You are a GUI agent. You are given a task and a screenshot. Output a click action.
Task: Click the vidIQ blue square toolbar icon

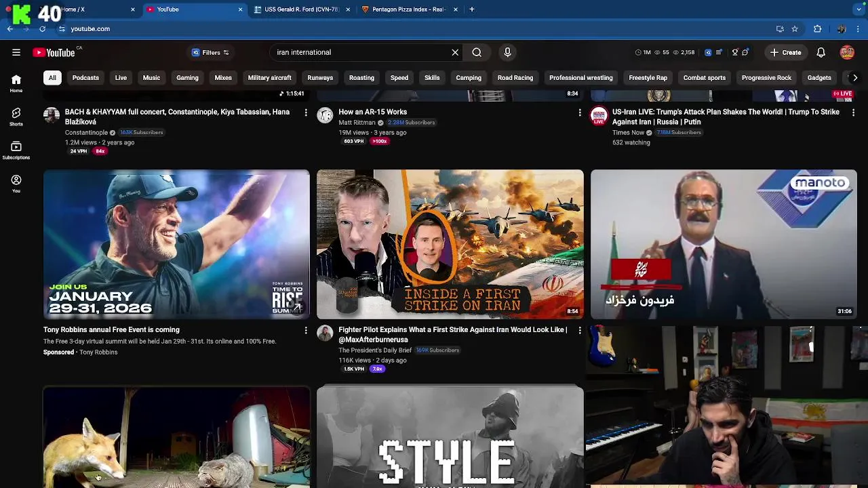click(x=708, y=52)
